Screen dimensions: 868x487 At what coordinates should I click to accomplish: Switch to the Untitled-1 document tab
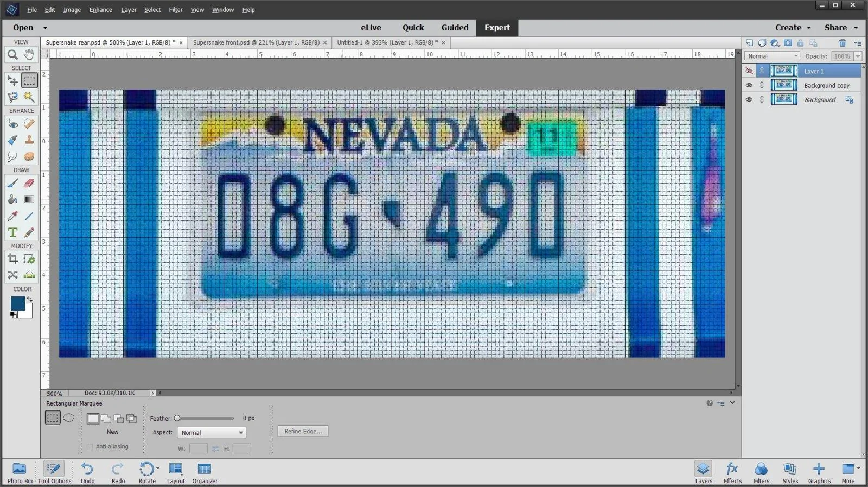pos(387,42)
